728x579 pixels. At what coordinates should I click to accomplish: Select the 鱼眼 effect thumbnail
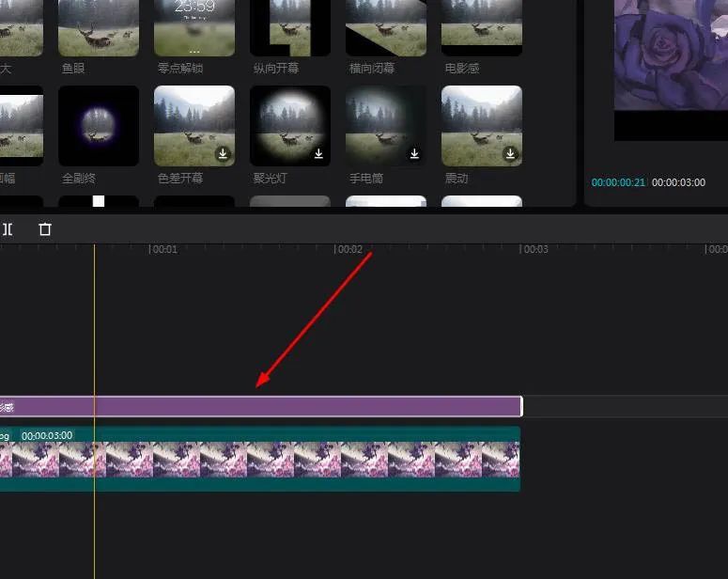pos(99,28)
